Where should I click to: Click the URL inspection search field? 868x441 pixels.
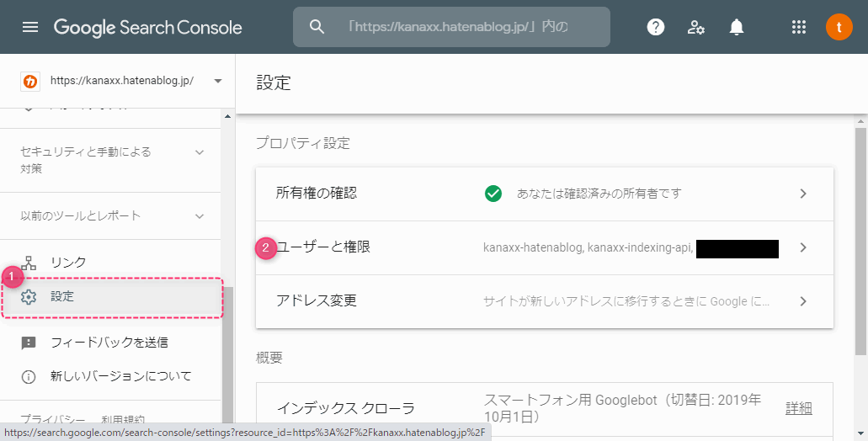pos(451,27)
